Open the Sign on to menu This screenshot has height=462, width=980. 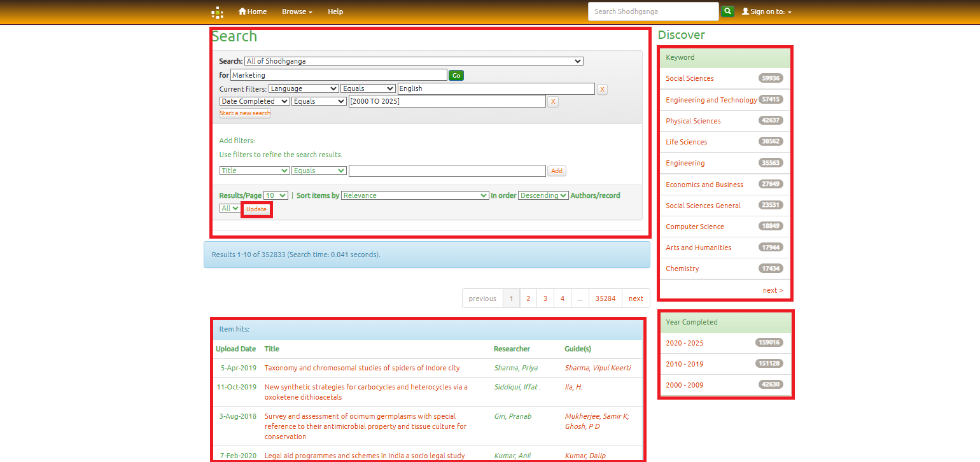pos(767,11)
